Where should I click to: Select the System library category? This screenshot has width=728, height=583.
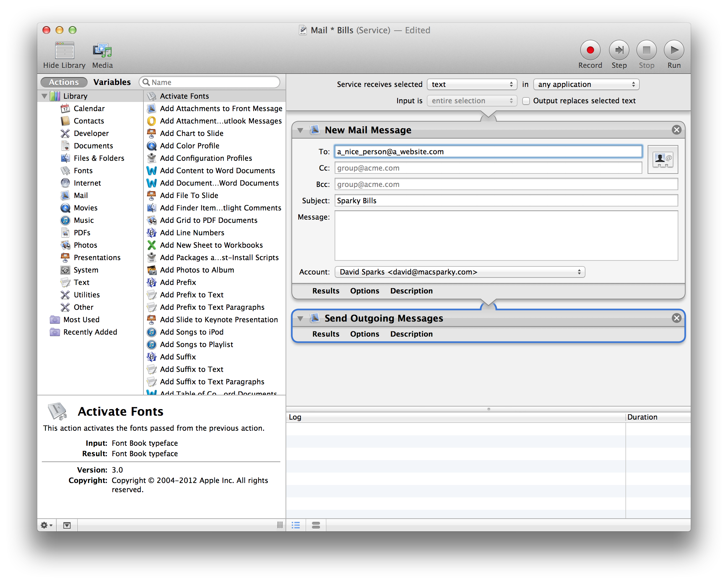click(x=86, y=270)
